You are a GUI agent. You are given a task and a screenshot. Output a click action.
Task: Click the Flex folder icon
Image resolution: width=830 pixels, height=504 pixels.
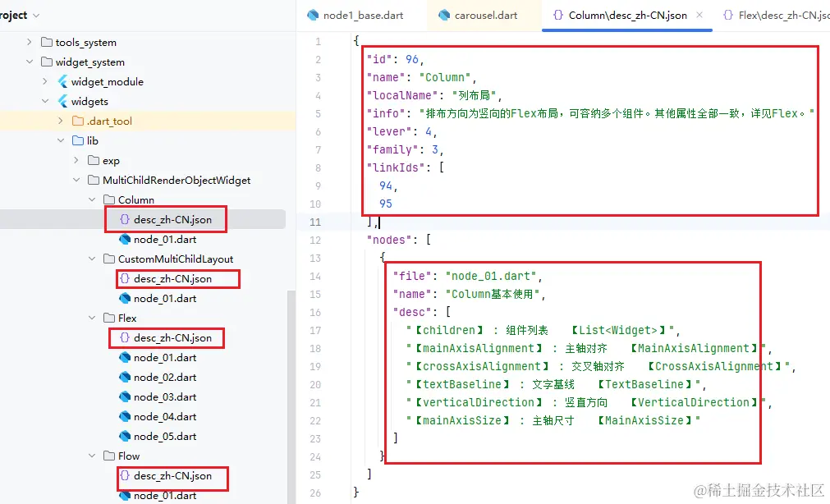coord(109,318)
